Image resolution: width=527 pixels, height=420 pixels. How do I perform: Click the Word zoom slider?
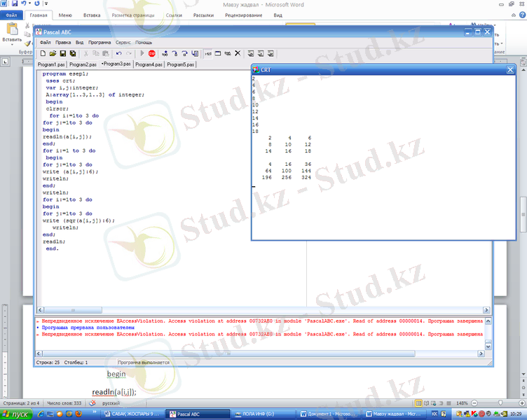[499, 404]
